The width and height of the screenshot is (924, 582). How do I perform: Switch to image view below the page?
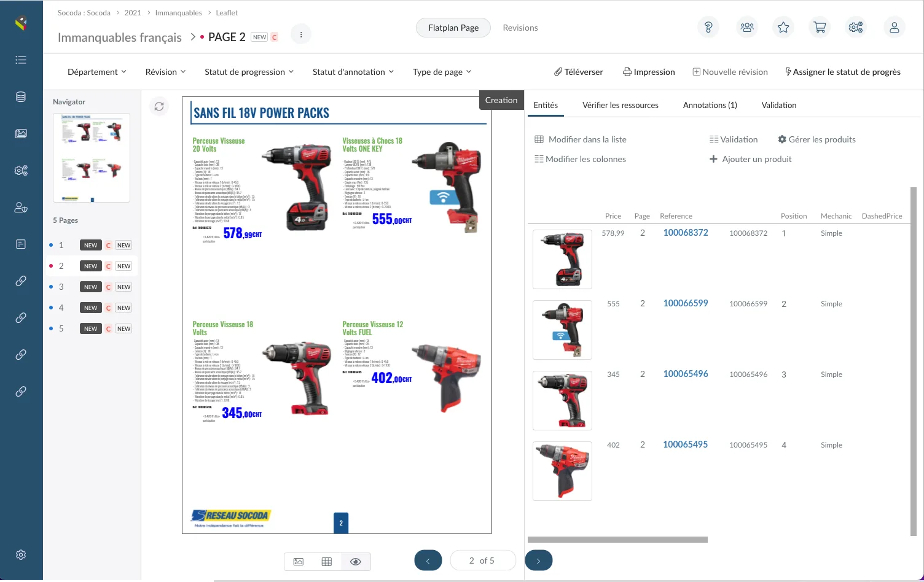[299, 562]
